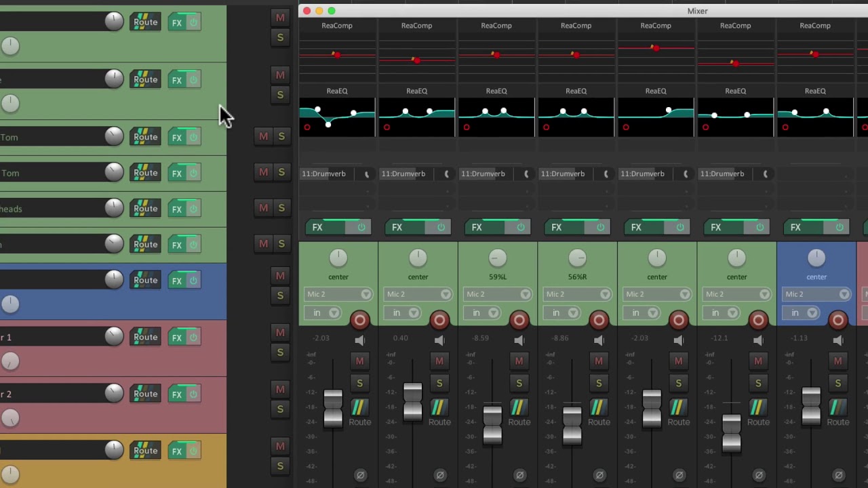The height and width of the screenshot is (488, 868).
Task: Open 'in' record mode dropdown on blue channel
Action: pyautogui.click(x=800, y=313)
